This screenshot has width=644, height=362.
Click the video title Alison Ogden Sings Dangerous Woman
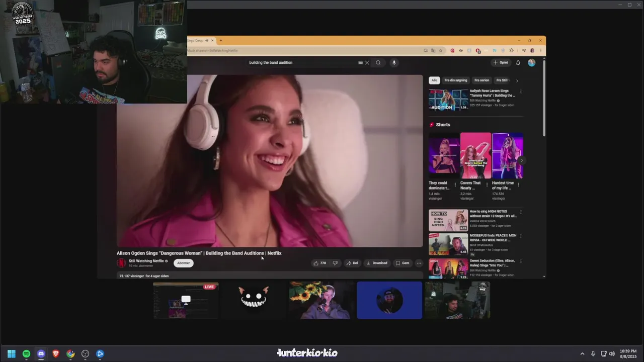click(199, 253)
